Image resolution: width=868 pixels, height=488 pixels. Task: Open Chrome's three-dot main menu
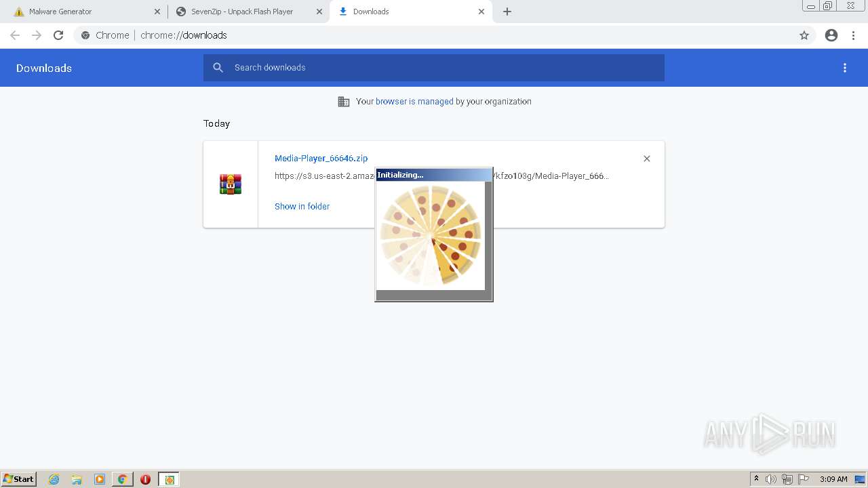[x=854, y=35]
